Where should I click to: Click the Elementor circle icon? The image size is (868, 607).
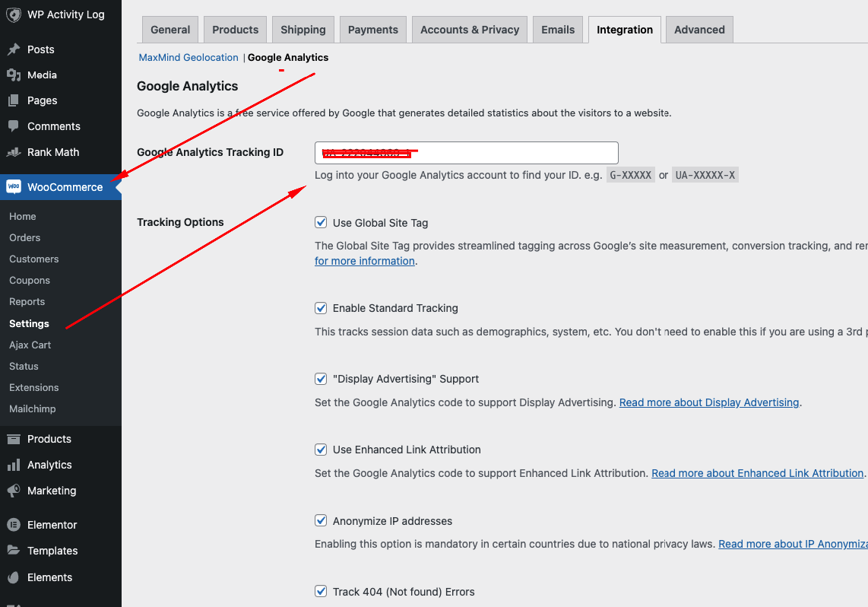[14, 525]
